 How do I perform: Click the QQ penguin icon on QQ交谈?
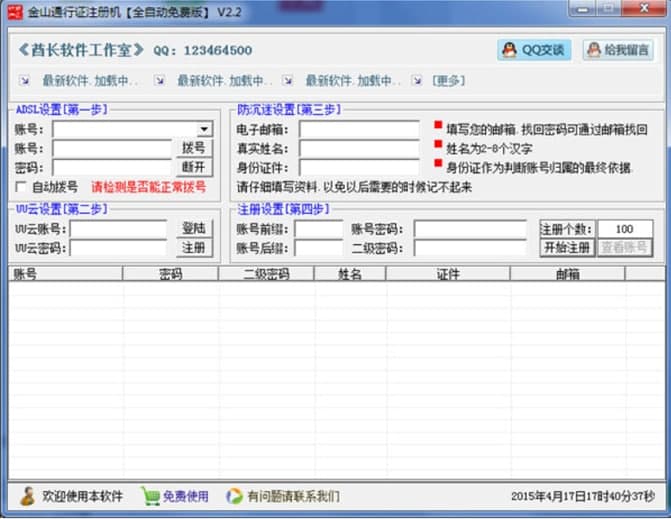509,50
